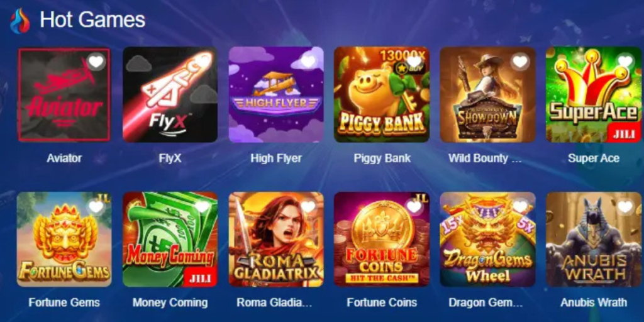Click the Hot Games section heading
This screenshot has width=644, height=322.
92,19
